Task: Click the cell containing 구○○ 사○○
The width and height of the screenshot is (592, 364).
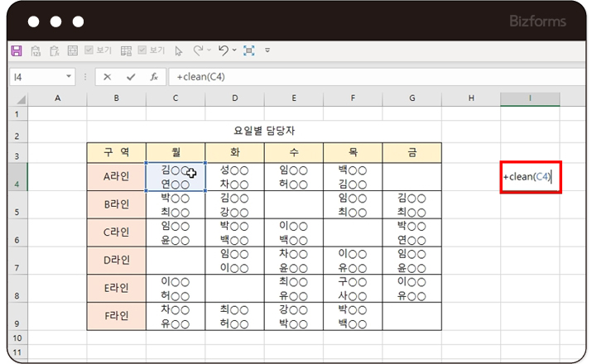Action: click(x=353, y=289)
